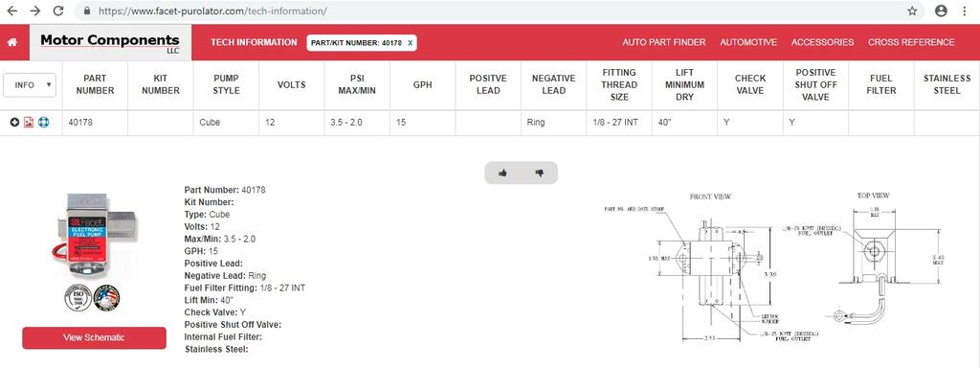
Task: Give a thumbs up rating
Action: point(502,173)
